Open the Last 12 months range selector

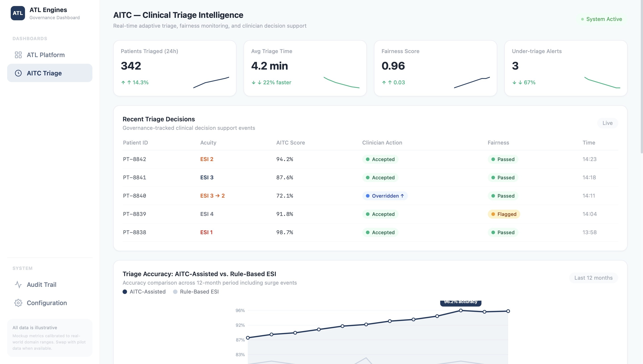coord(593,278)
